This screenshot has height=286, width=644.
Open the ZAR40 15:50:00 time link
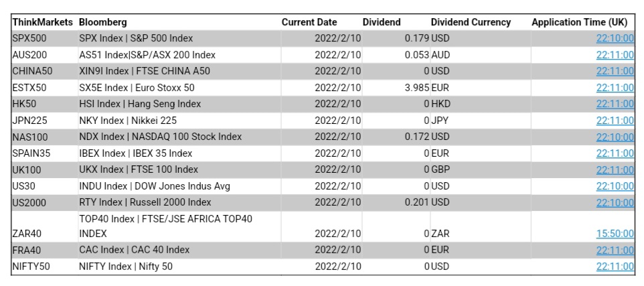pos(615,234)
